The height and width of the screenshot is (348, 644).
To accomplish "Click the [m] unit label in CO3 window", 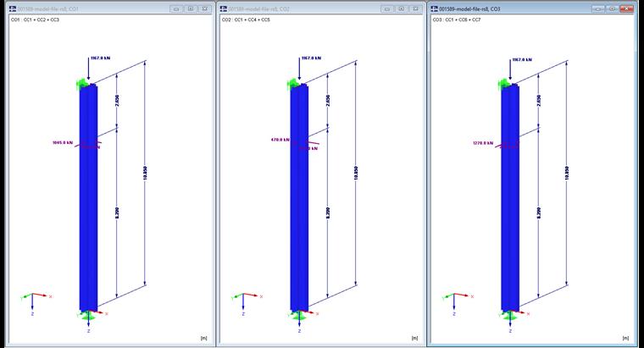I will coord(625,338).
